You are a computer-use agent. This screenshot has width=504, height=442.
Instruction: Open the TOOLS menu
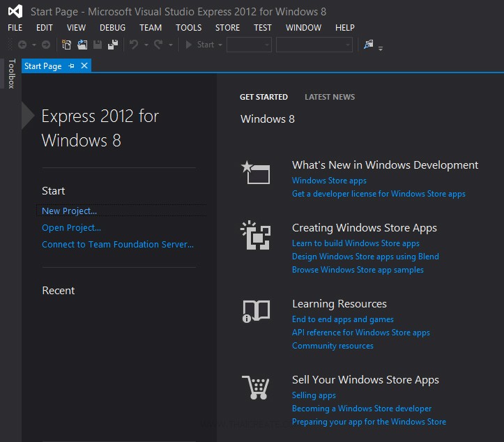[189, 28]
